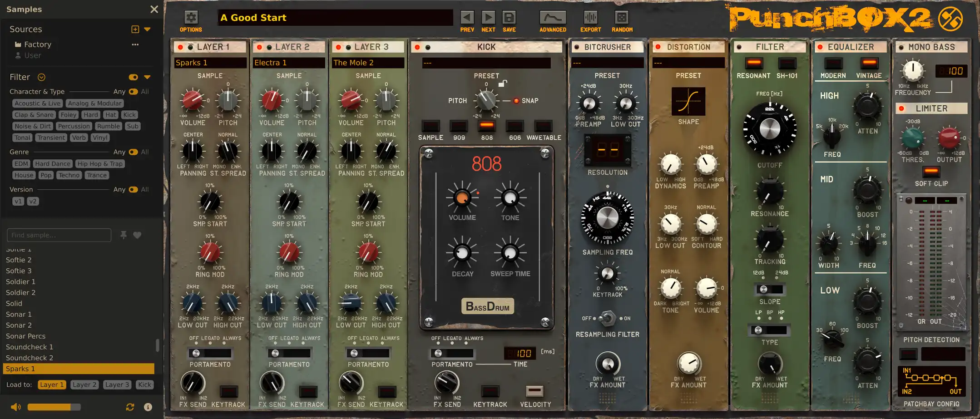Collapse the Filter section arrow
Screen dimensions: 980x419
(x=147, y=77)
